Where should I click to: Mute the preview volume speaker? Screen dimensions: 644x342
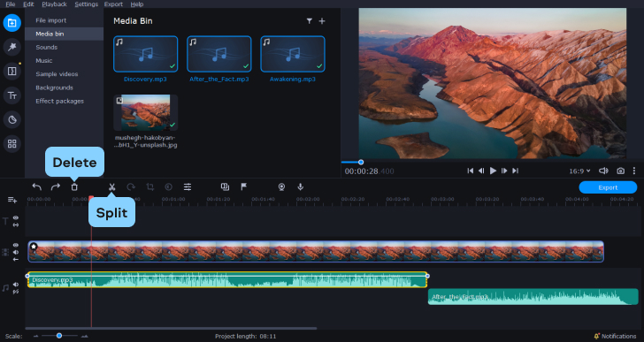pos(603,171)
